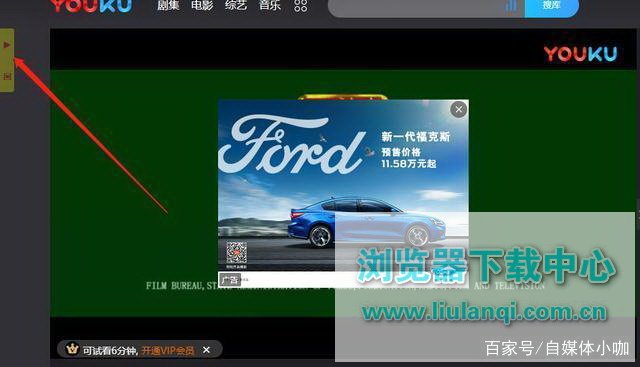640x367 pixels.
Task: Click the blue Ford car image
Action: (x=367, y=222)
